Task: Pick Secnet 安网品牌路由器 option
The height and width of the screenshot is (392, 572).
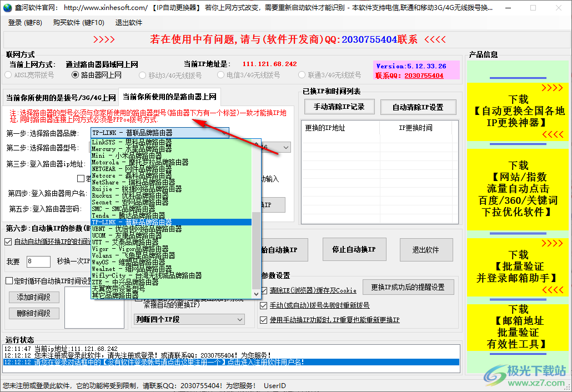Action: click(x=171, y=202)
